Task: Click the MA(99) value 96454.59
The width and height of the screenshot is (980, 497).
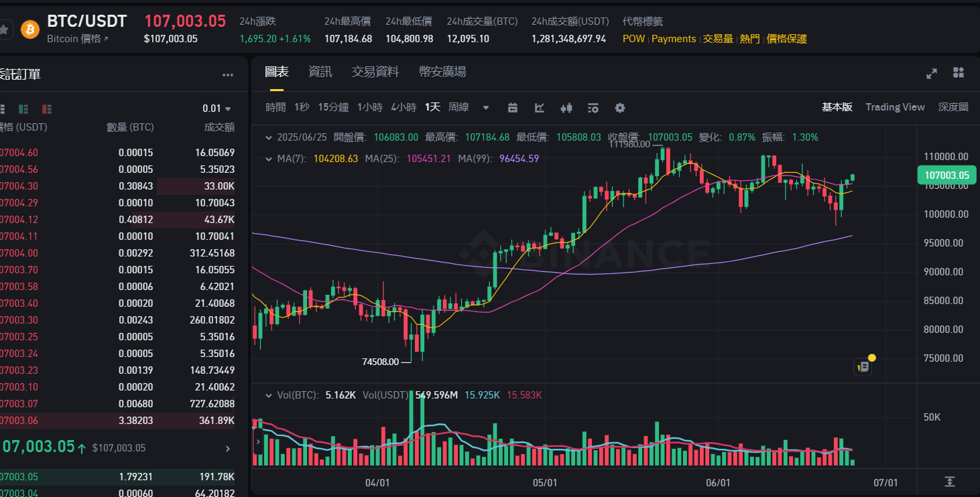Action: point(519,159)
